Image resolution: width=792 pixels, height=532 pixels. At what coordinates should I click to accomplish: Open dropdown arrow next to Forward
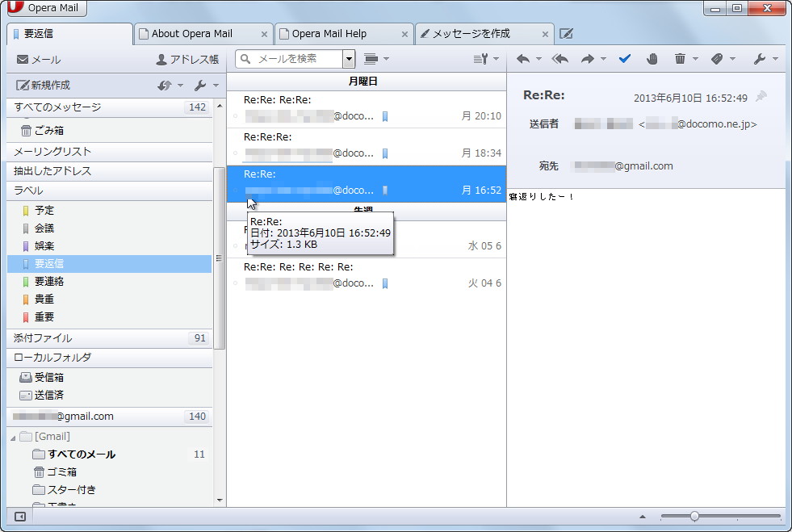point(603,59)
